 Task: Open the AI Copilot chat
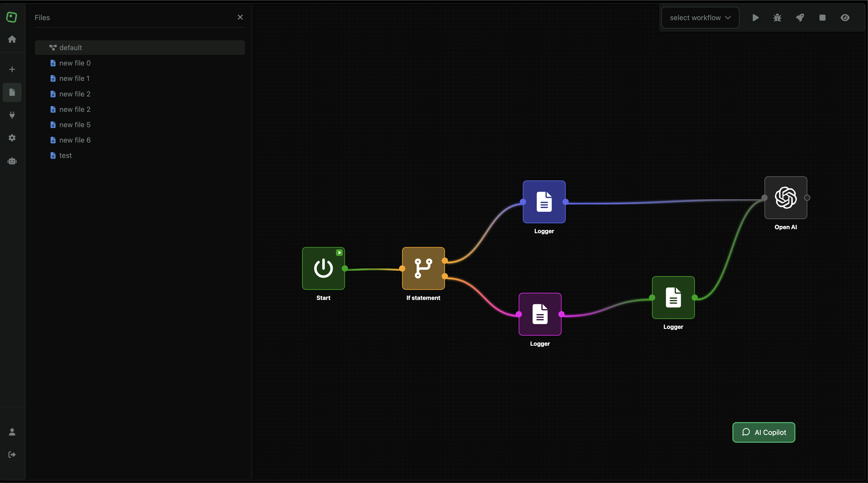(x=764, y=432)
